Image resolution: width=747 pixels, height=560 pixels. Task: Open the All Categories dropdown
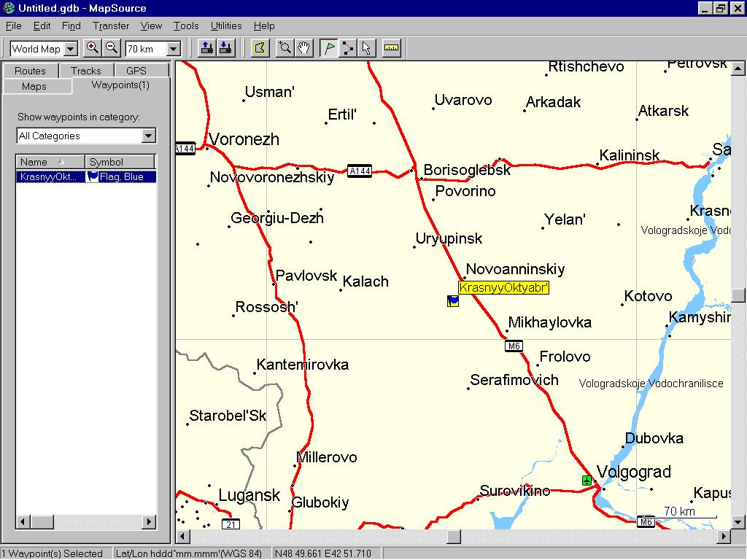149,136
